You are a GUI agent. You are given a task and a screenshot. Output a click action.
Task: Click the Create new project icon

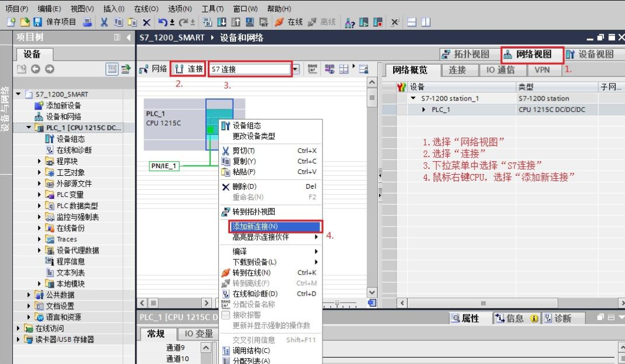(x=11, y=22)
